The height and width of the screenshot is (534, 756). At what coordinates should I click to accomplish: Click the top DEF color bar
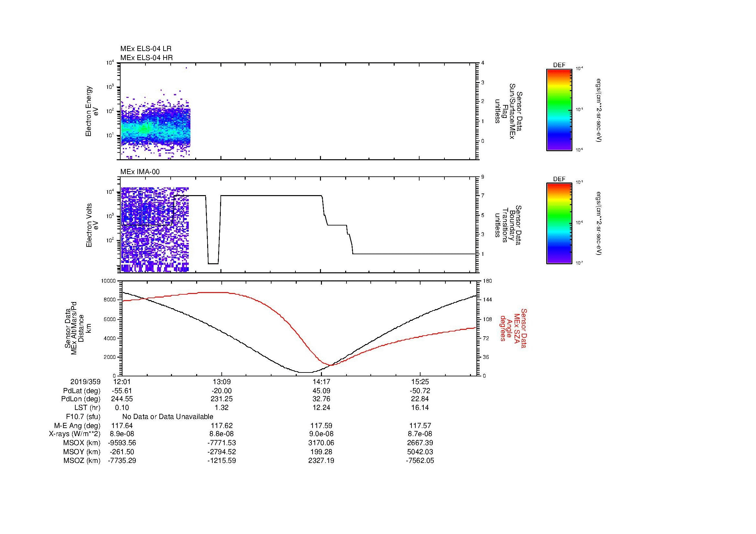[559, 110]
